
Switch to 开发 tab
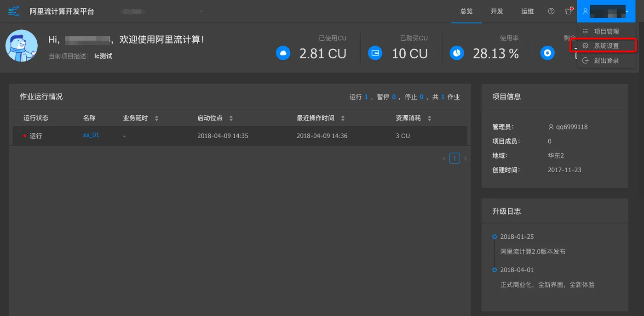(x=497, y=11)
